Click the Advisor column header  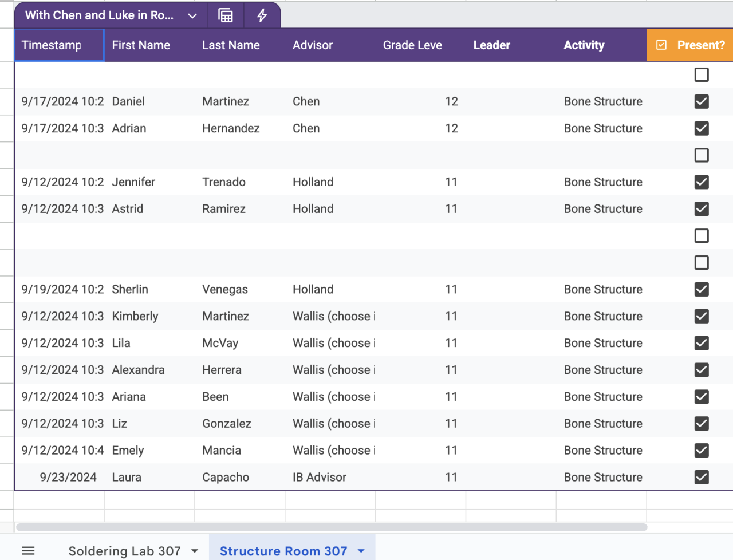313,45
